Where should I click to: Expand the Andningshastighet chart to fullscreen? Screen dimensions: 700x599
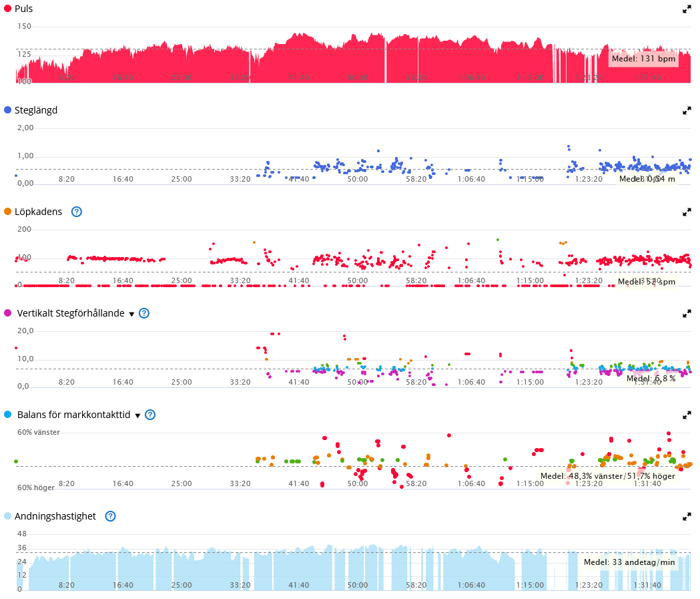tap(687, 517)
